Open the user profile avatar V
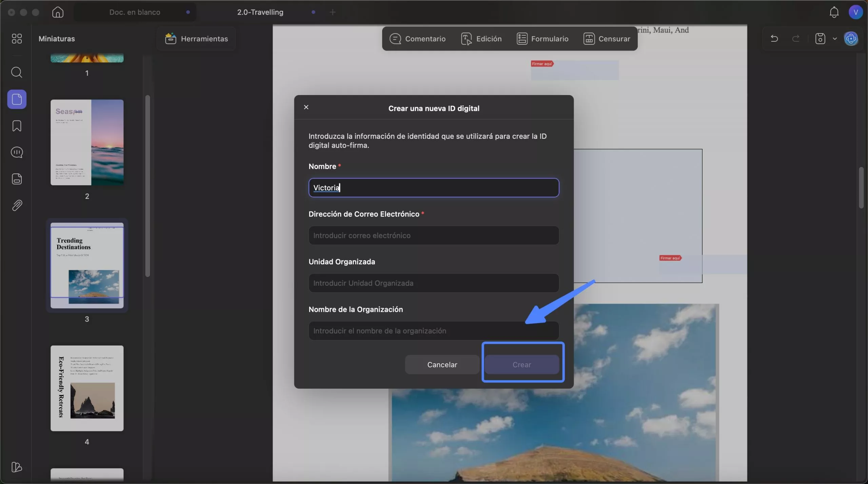The width and height of the screenshot is (868, 484). pos(855,12)
